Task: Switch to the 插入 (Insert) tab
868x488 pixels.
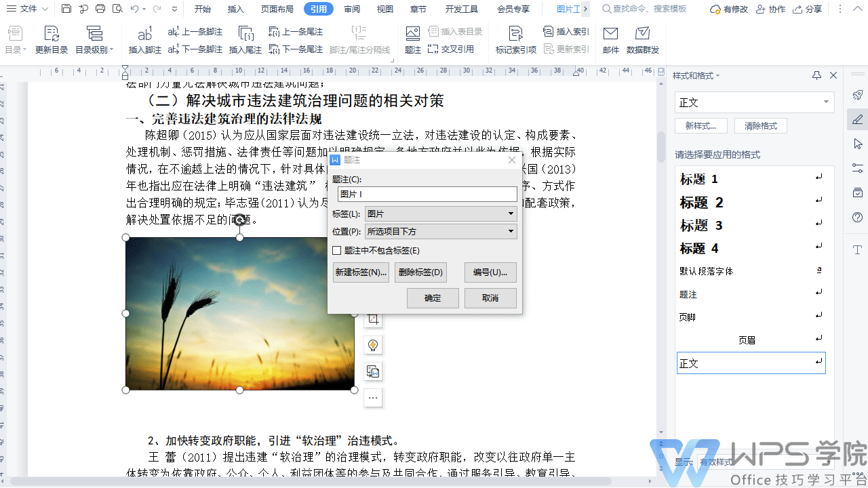Action: tap(236, 9)
